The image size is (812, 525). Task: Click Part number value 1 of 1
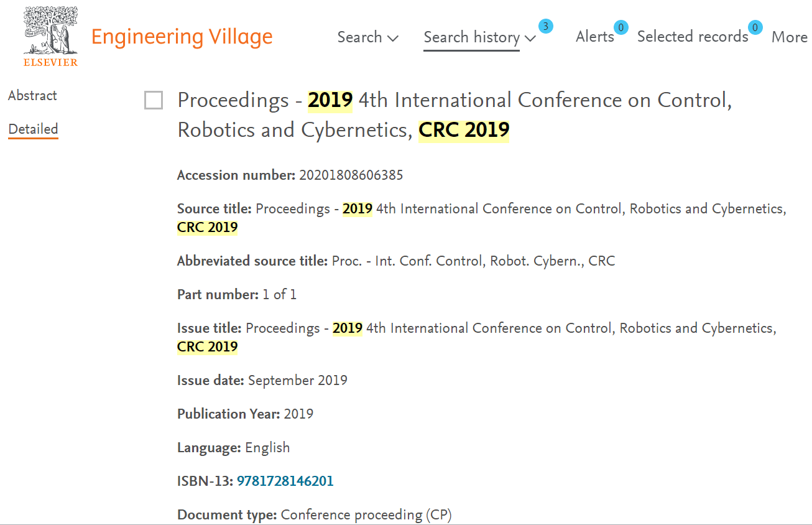click(x=280, y=295)
